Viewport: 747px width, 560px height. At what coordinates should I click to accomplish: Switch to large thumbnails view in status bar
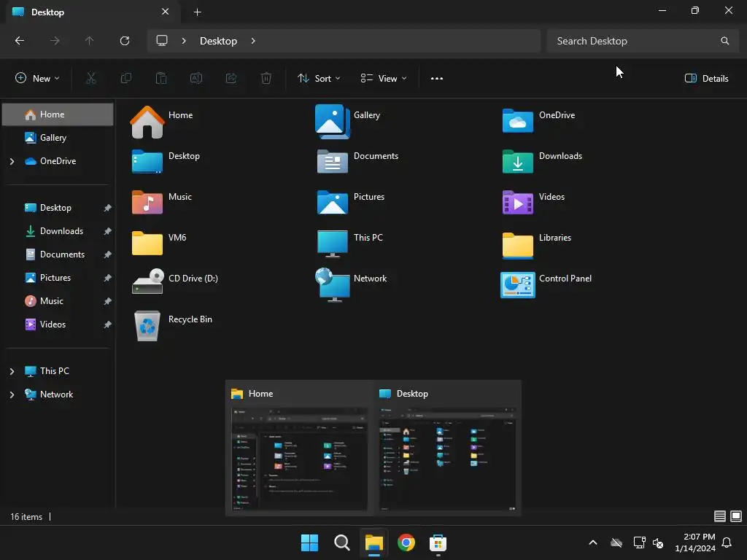736,516
